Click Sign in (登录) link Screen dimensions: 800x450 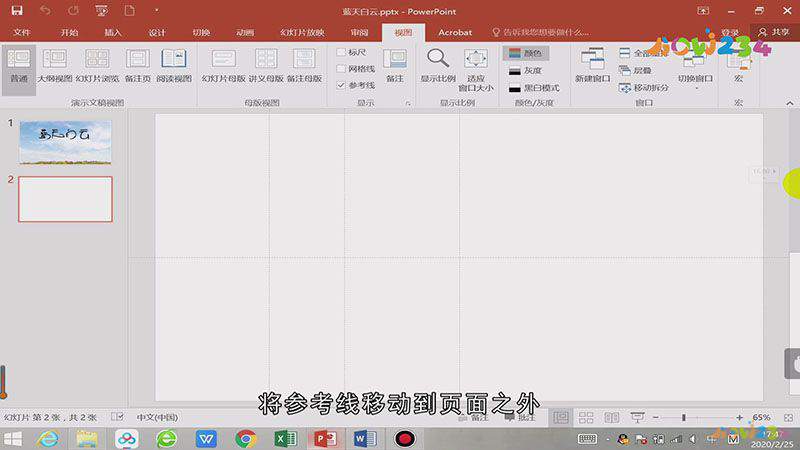pos(730,32)
